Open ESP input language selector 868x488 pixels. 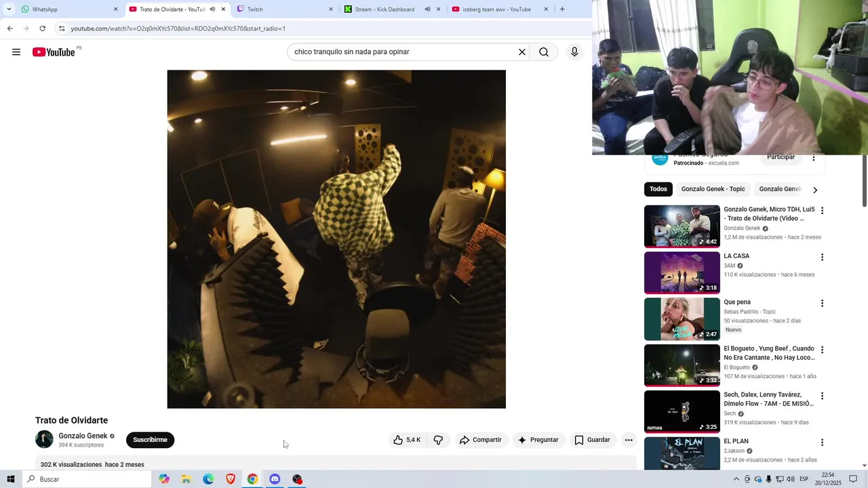(804, 479)
